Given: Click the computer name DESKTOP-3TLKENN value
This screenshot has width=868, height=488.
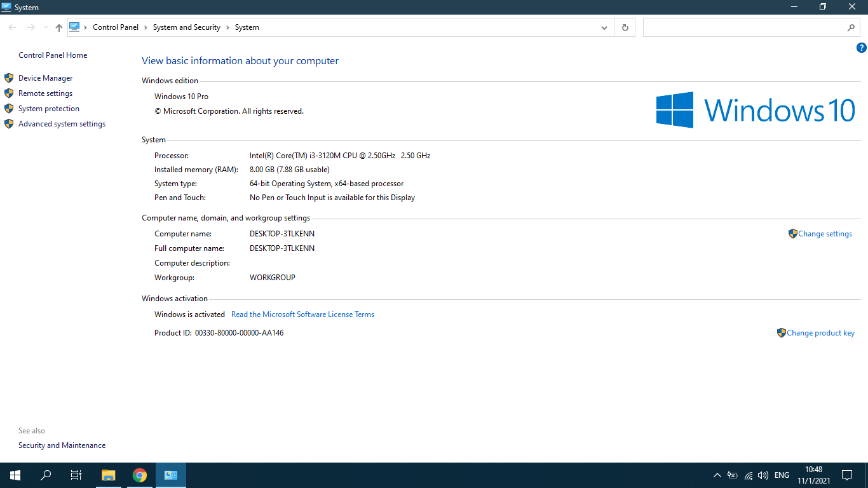Looking at the screenshot, I should click(x=282, y=234).
